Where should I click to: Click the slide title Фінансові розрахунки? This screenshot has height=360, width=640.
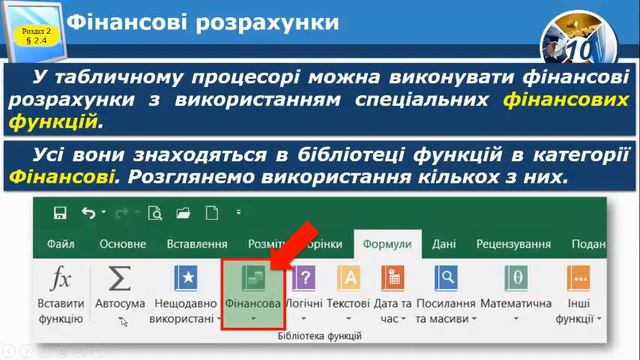[203, 22]
